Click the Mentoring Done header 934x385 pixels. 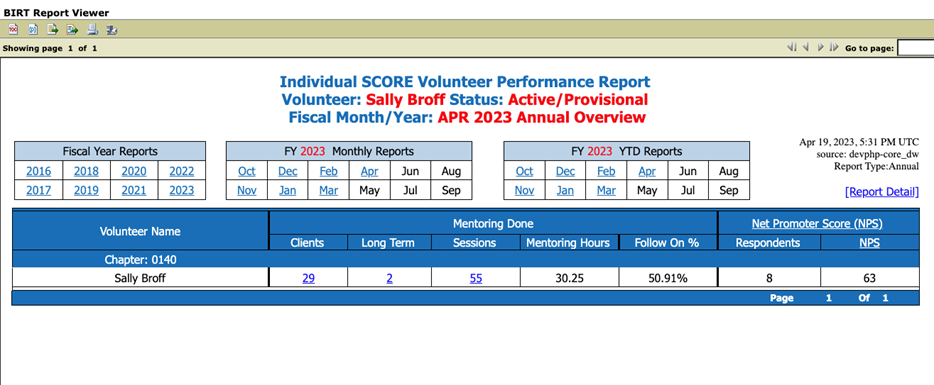point(493,224)
